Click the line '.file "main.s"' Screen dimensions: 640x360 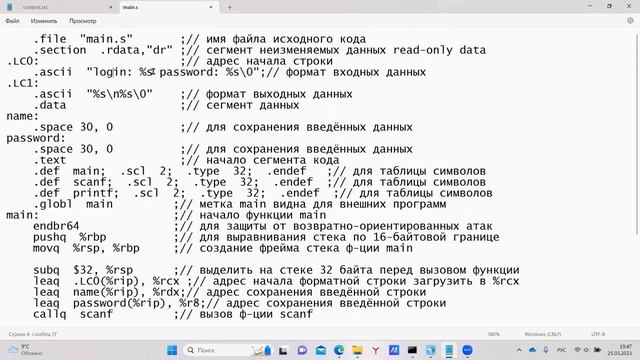[83, 39]
